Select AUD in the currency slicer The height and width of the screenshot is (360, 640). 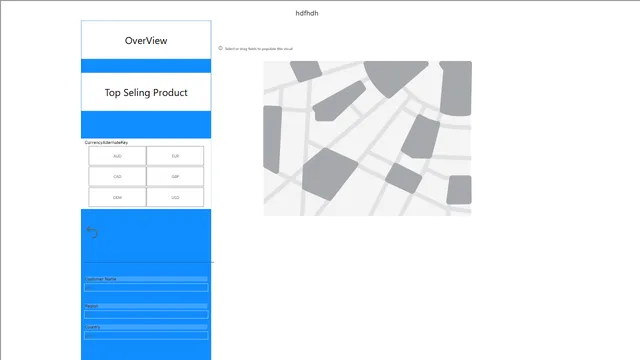[117, 156]
